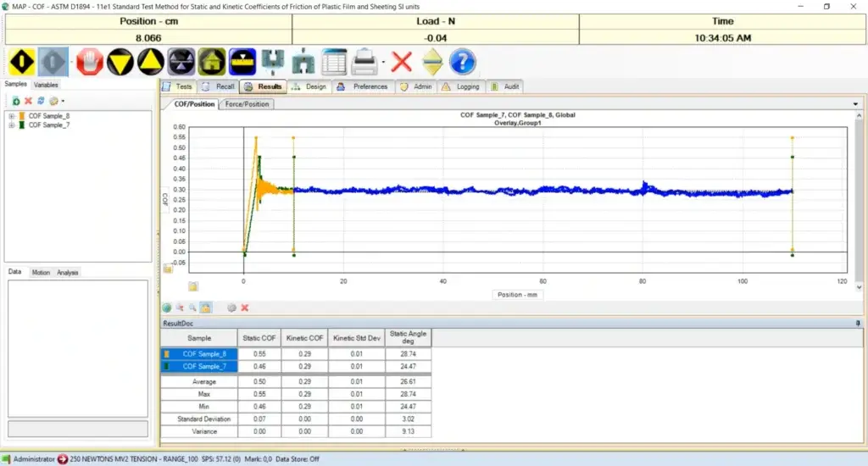Click the yellow diamond start test icon
Screen dimensions: 868x466
(21, 62)
